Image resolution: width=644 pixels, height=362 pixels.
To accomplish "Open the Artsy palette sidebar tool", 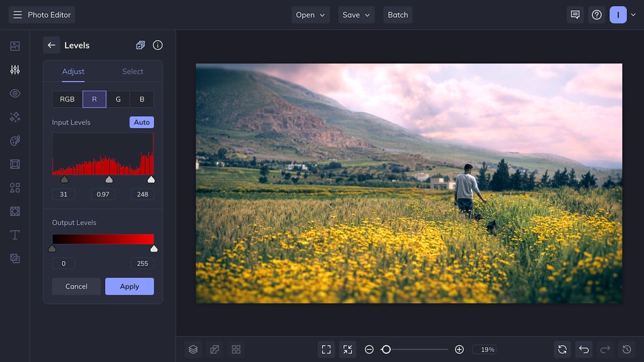I will (x=15, y=140).
